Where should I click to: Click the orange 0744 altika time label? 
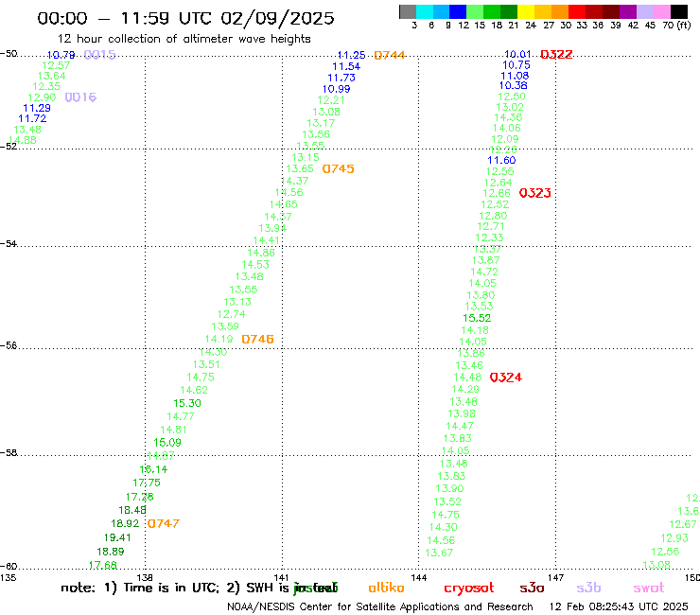pos(390,55)
